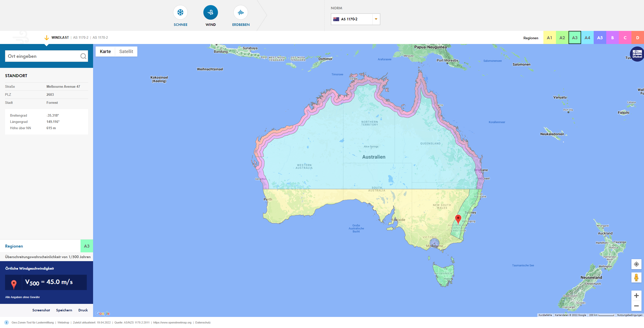This screenshot has width=644, height=328.
Task: Click the info icon in the footer
Action: 6,322
